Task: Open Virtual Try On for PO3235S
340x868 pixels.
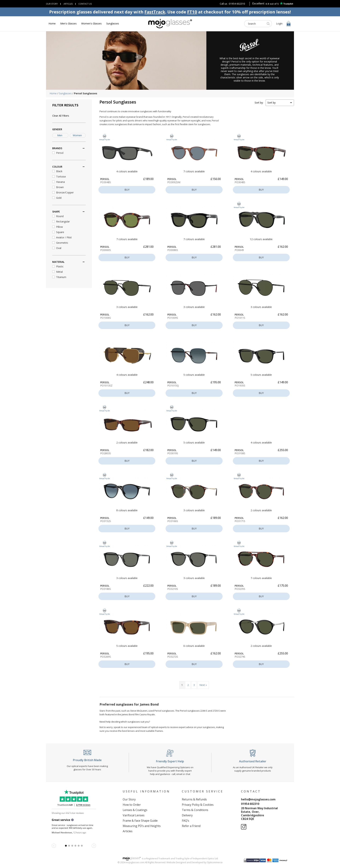Action: click(239, 544)
